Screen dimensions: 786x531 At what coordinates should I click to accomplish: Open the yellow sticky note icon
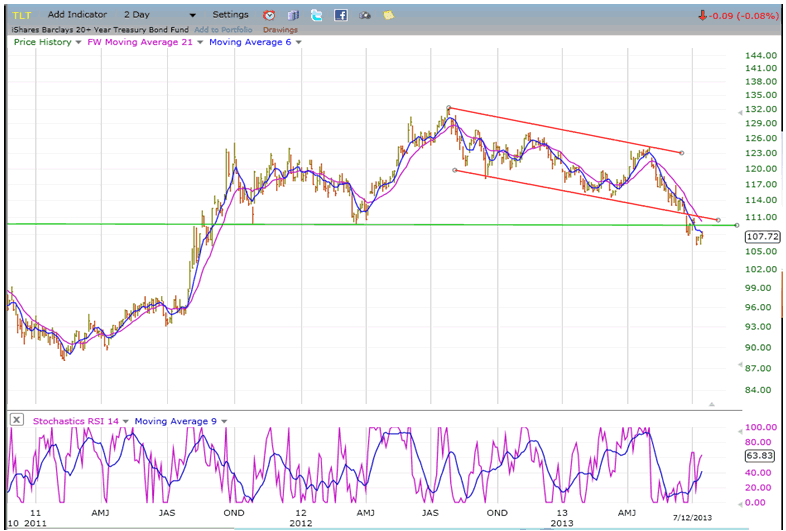(388, 16)
